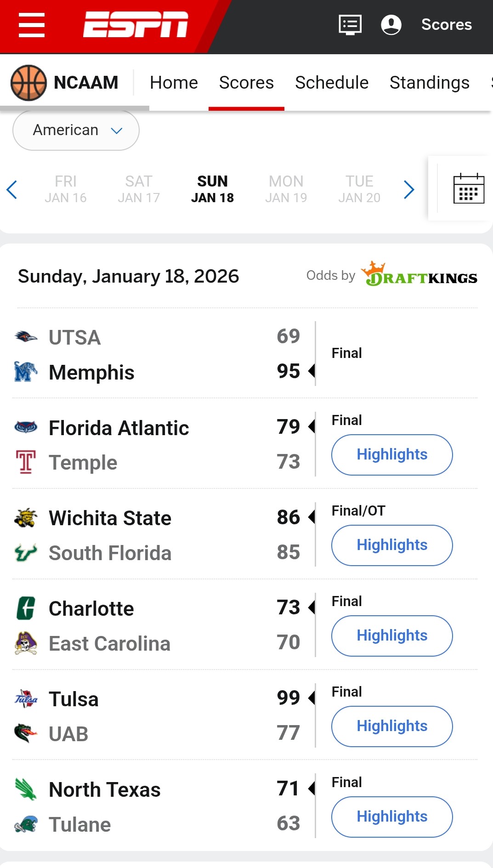The height and width of the screenshot is (868, 493).
Task: Watch Florida Atlantic vs Temple highlights
Action: pos(392,454)
